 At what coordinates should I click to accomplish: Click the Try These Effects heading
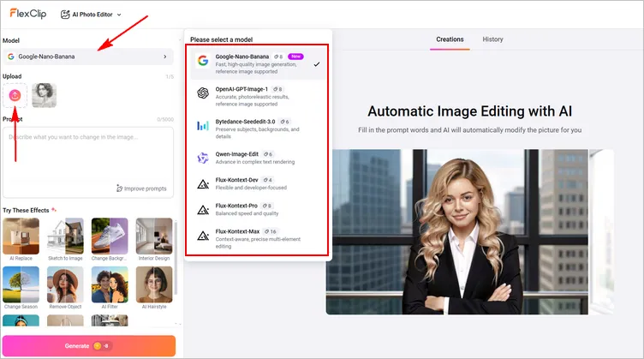pyautogui.click(x=26, y=210)
